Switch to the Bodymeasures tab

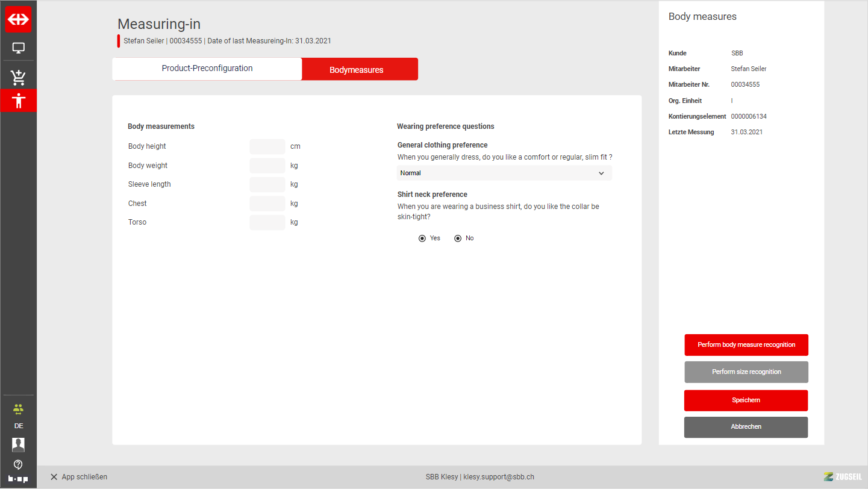point(360,70)
